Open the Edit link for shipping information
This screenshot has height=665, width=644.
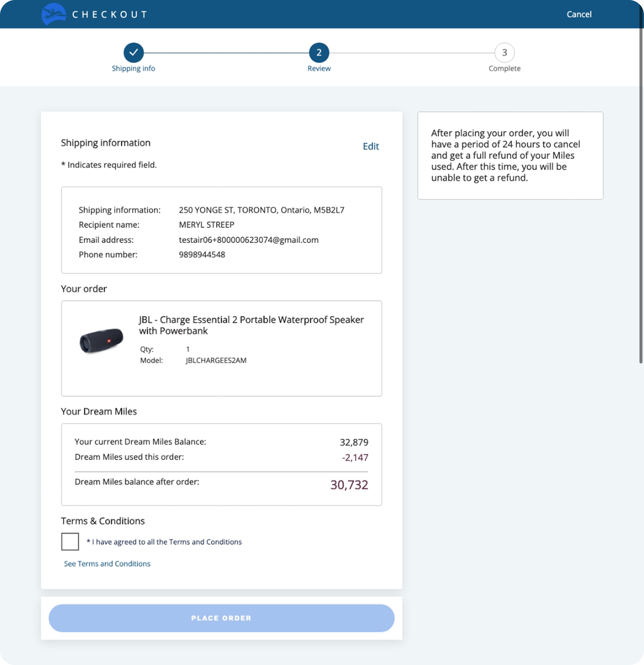(x=371, y=146)
